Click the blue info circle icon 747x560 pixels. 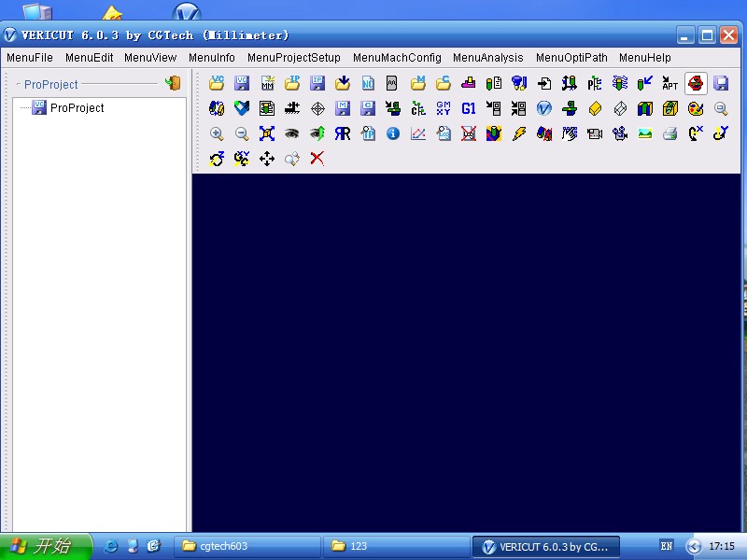(x=393, y=133)
